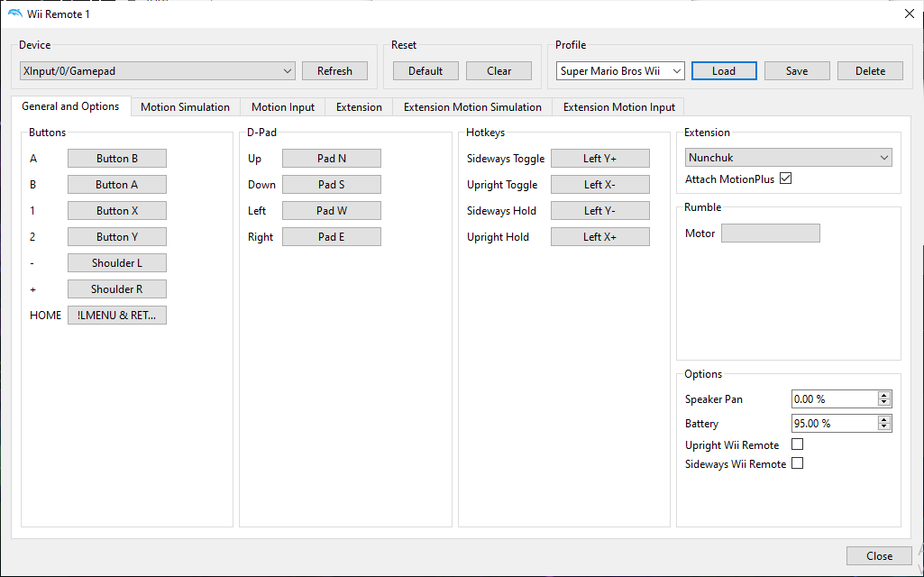Click the Clear button in Reset group
This screenshot has height=577, width=924.
point(499,70)
